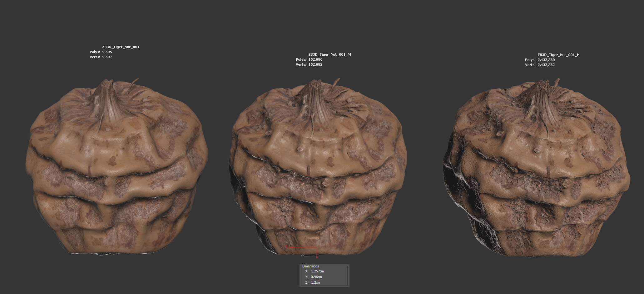644x294 pixels.
Task: Click the Verts 2,433,282 count
Action: point(546,65)
